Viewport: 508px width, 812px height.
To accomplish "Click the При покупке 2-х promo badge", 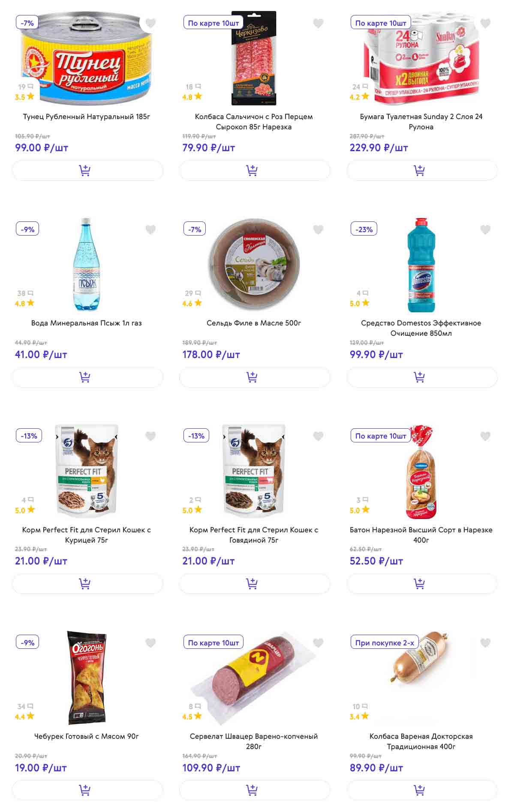I will tap(385, 643).
